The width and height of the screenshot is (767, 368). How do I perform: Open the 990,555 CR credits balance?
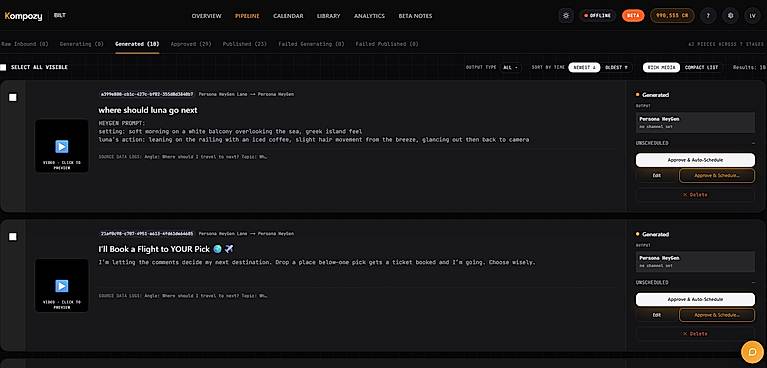click(672, 16)
